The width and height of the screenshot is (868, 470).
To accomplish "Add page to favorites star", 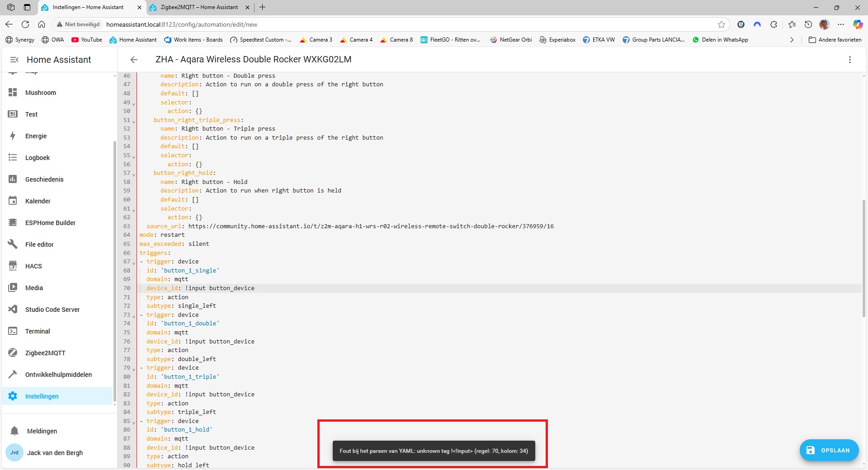I will [722, 24].
